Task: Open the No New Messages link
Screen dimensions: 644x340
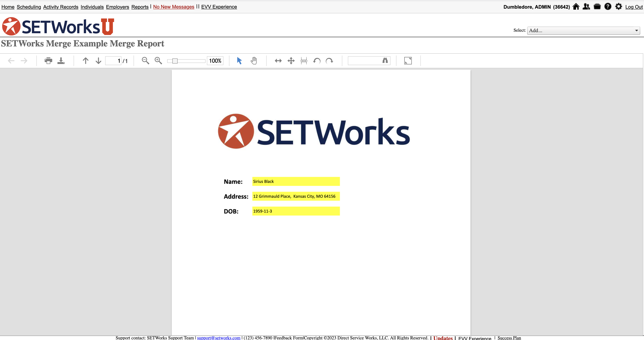Action: point(174,7)
